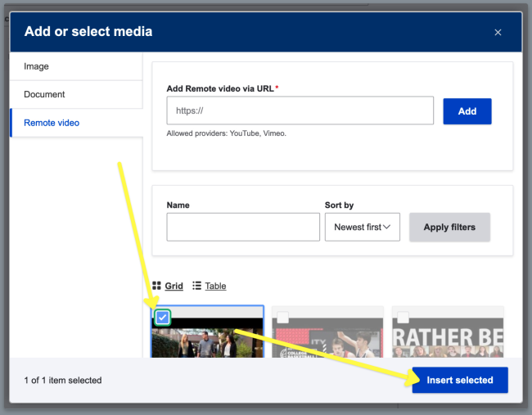532x415 pixels.
Task: Switch to Table view icon
Action: coord(196,286)
